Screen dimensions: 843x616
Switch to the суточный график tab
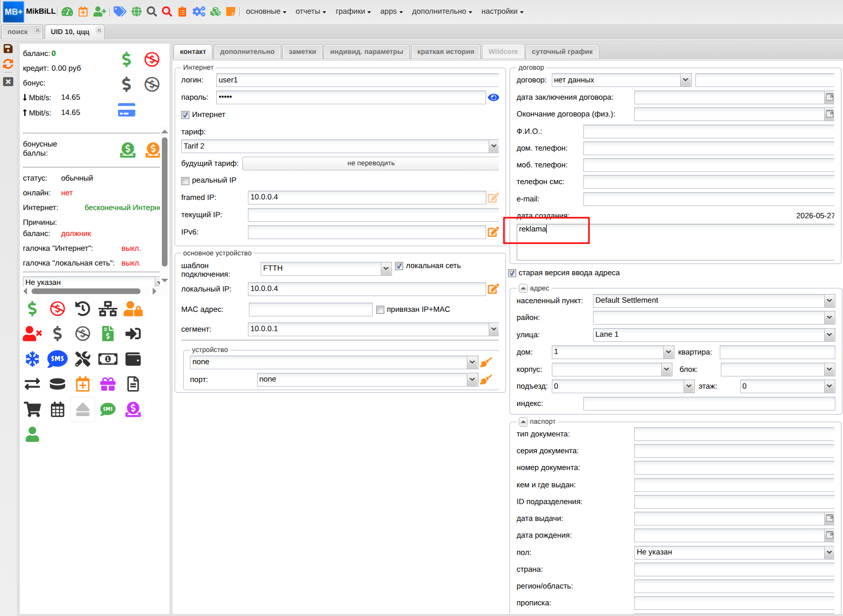click(562, 52)
